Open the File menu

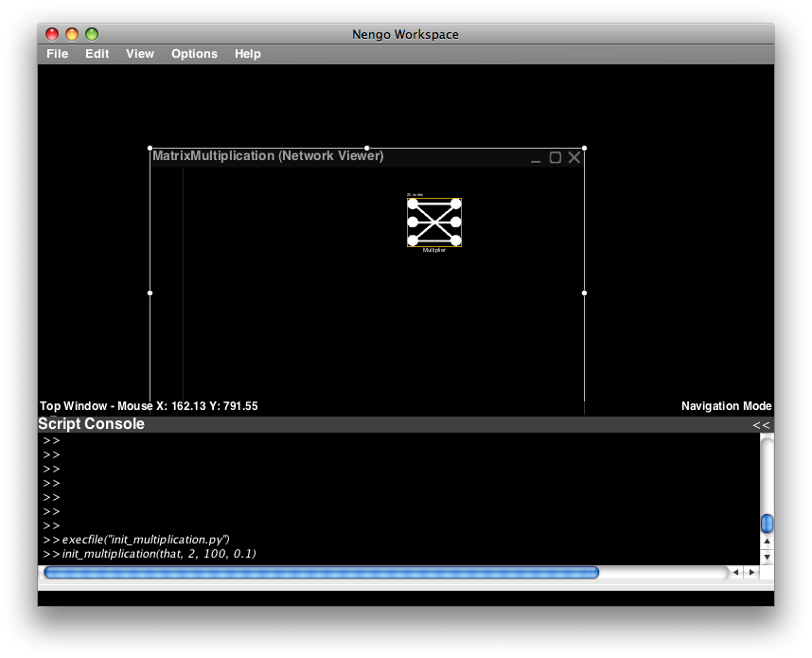coord(57,54)
